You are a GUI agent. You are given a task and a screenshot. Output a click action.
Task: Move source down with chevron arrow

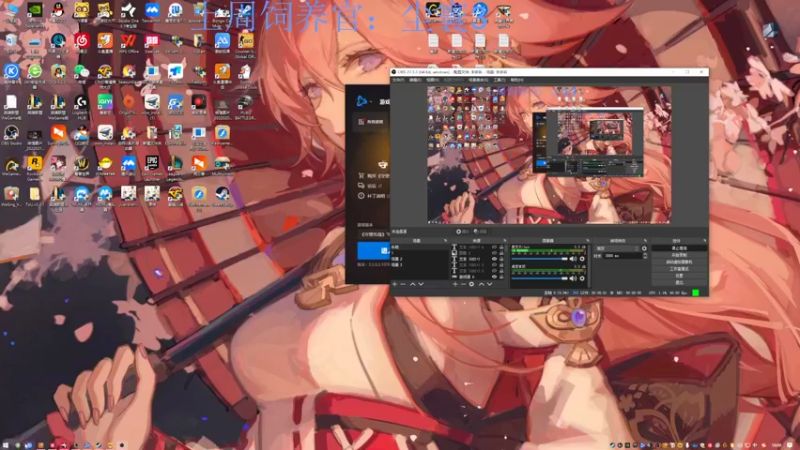[489, 284]
